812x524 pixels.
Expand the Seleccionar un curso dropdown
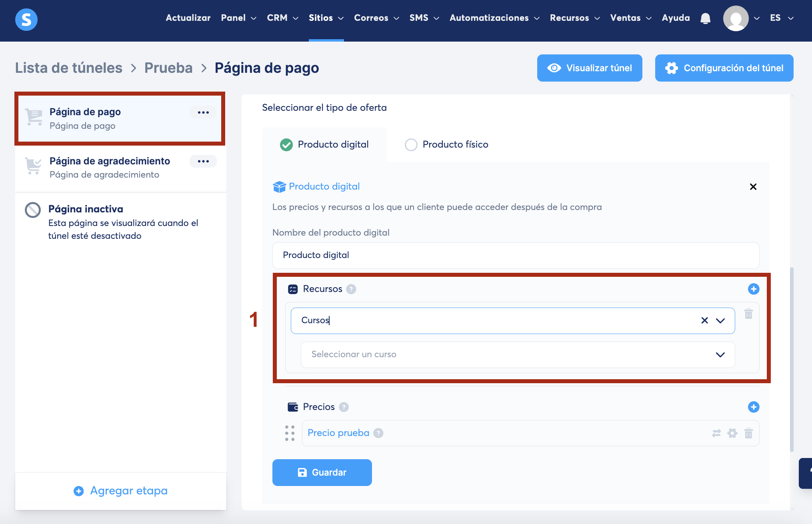[x=720, y=355]
